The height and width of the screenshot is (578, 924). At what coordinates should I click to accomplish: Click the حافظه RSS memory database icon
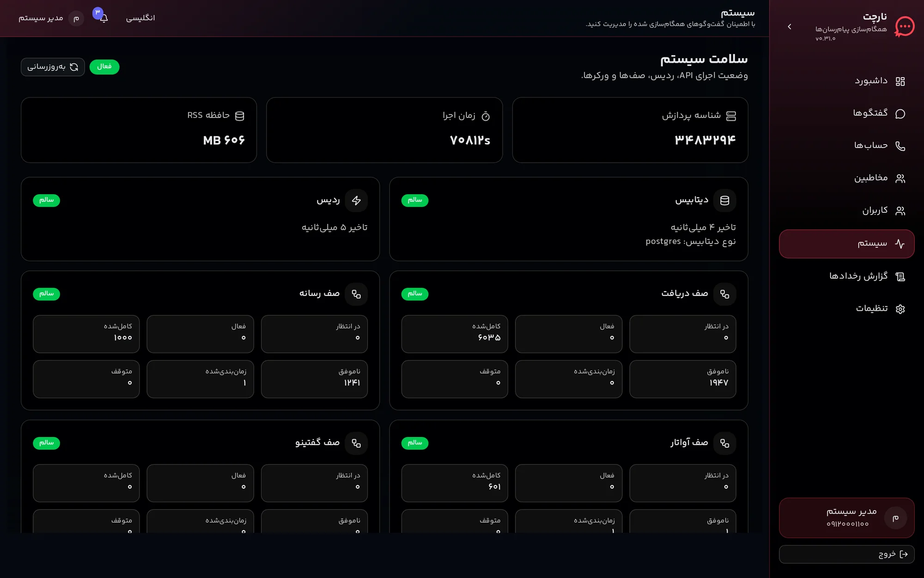[x=239, y=116]
